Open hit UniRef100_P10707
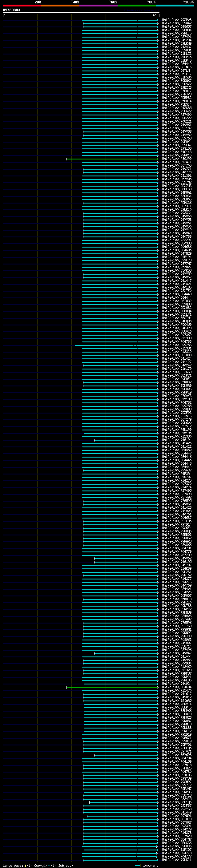197x868 pixels. (x=176, y=477)
